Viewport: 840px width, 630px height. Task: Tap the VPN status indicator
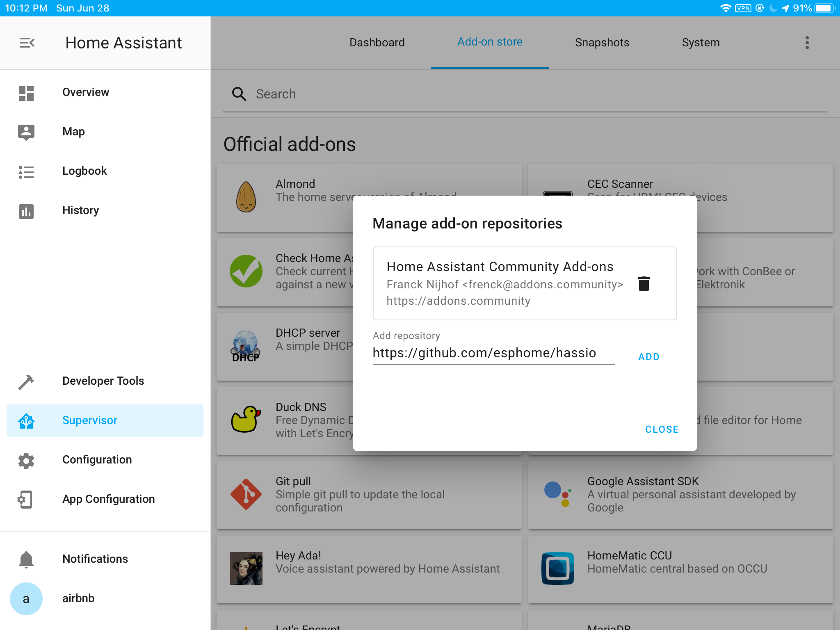[x=743, y=8]
